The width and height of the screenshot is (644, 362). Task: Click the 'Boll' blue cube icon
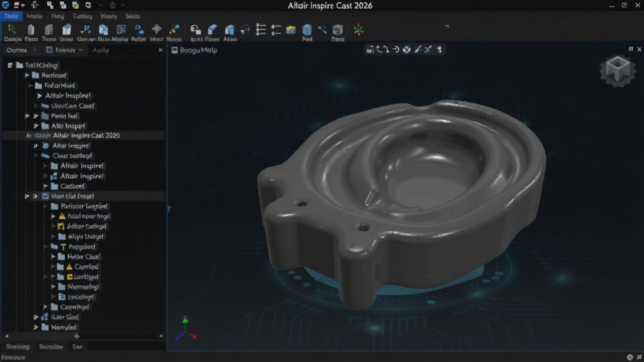[307, 30]
